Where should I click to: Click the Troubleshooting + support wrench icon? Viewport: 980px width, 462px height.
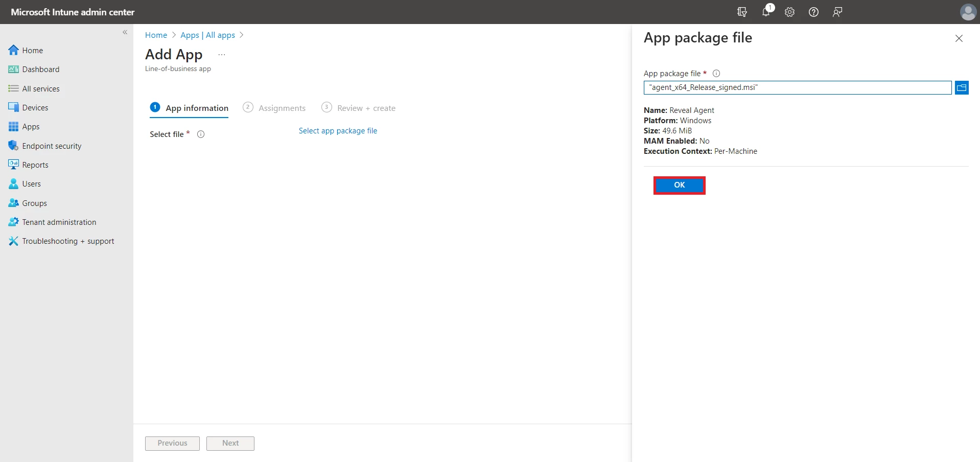[14, 241]
